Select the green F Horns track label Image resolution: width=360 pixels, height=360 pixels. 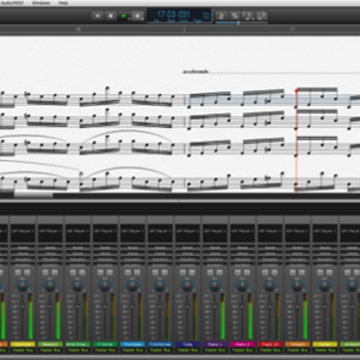(x=105, y=344)
